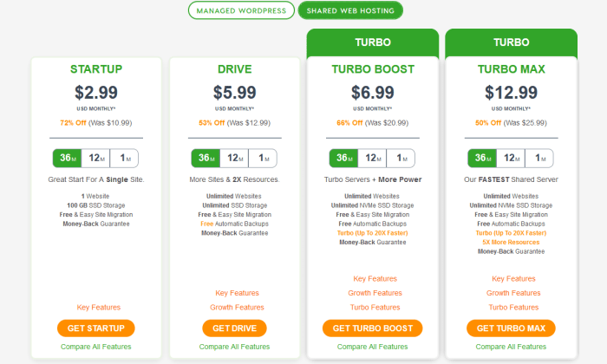Click the Get Turbo Boost button
Viewport: 607px width, 364px height.
coord(372,328)
